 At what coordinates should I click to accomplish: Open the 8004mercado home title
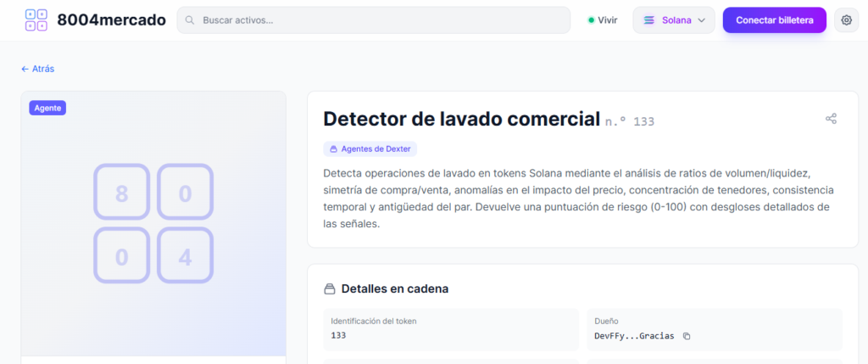coord(111,20)
